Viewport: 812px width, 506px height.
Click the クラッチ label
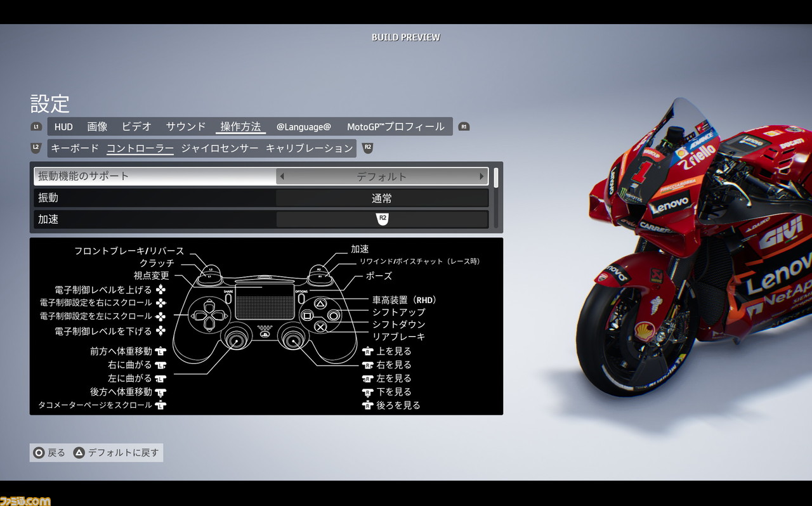157,263
